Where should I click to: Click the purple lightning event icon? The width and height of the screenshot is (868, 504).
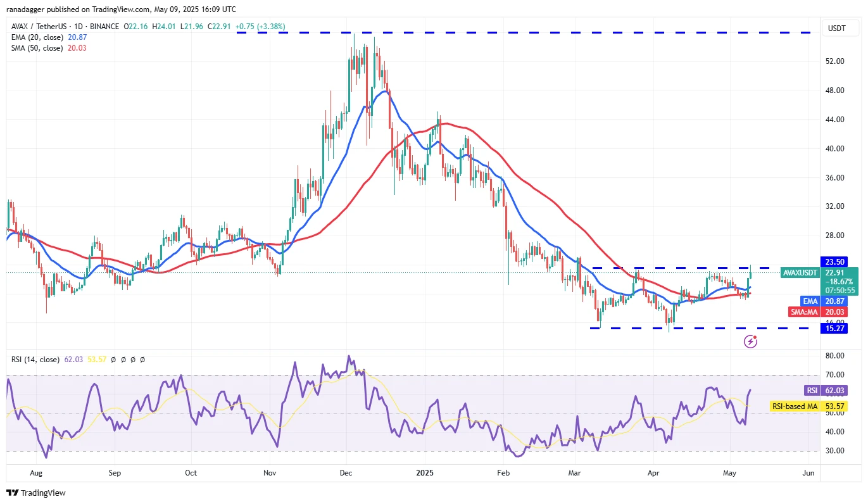(x=751, y=341)
